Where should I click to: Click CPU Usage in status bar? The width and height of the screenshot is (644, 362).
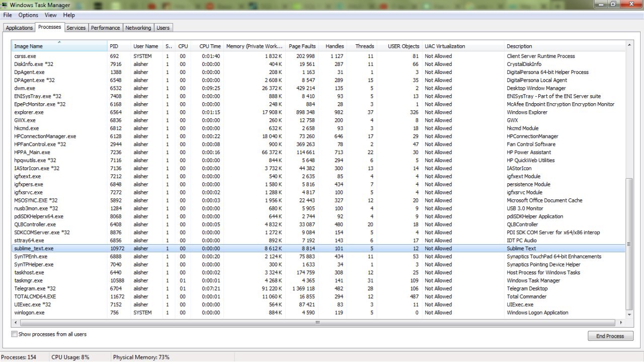70,357
